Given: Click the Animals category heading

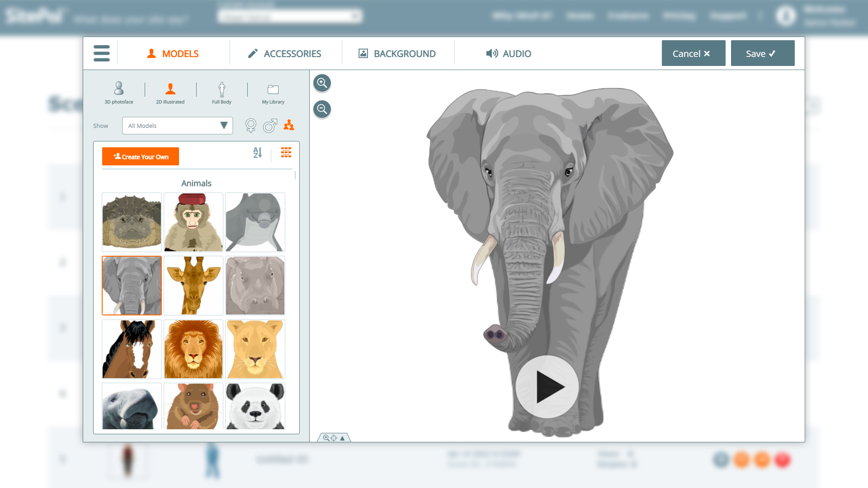Looking at the screenshot, I should coord(196,183).
